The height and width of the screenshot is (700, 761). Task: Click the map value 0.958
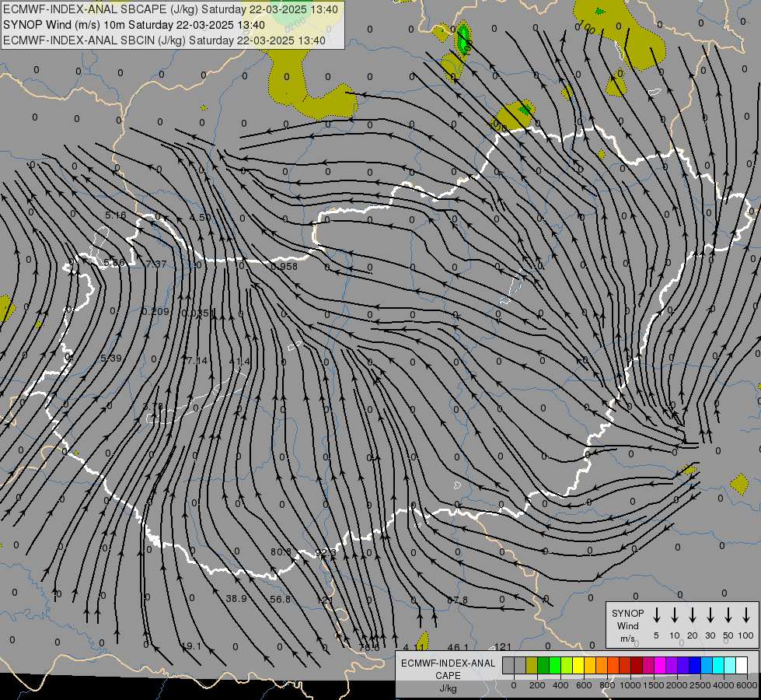point(284,266)
